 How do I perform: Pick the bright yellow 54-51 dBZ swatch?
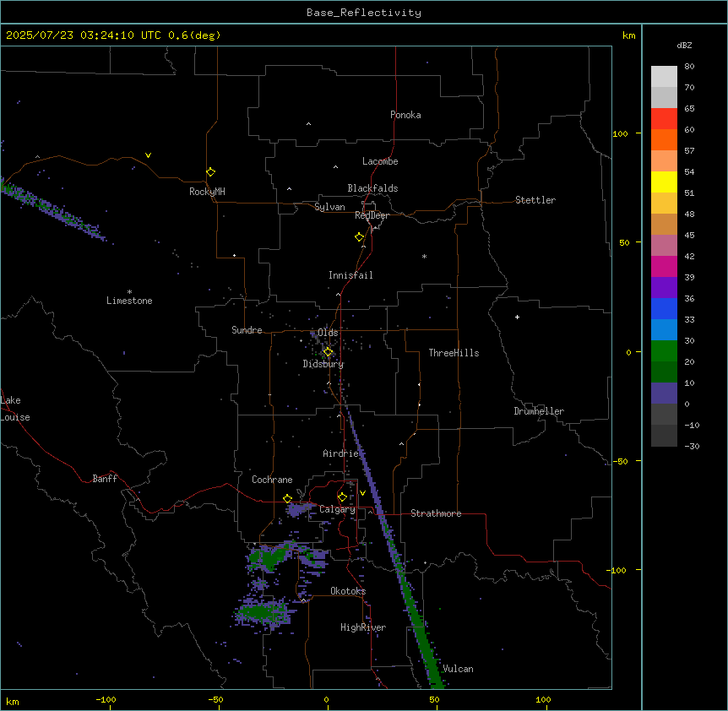(664, 182)
